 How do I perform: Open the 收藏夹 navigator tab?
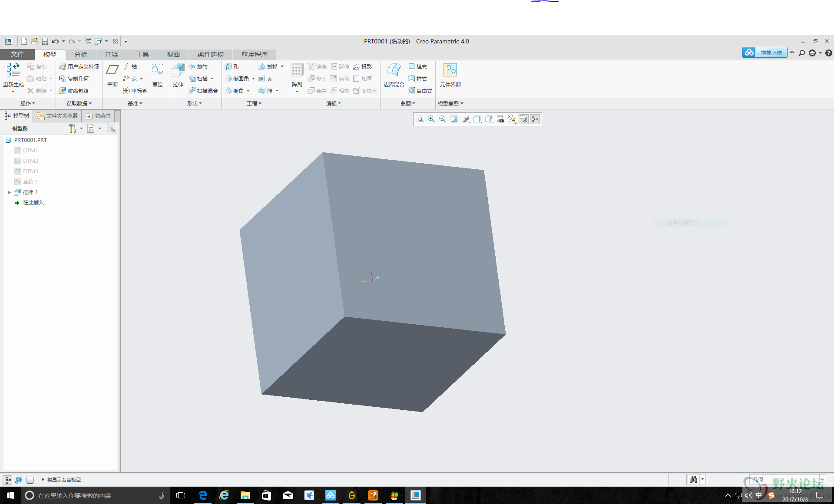click(x=99, y=116)
